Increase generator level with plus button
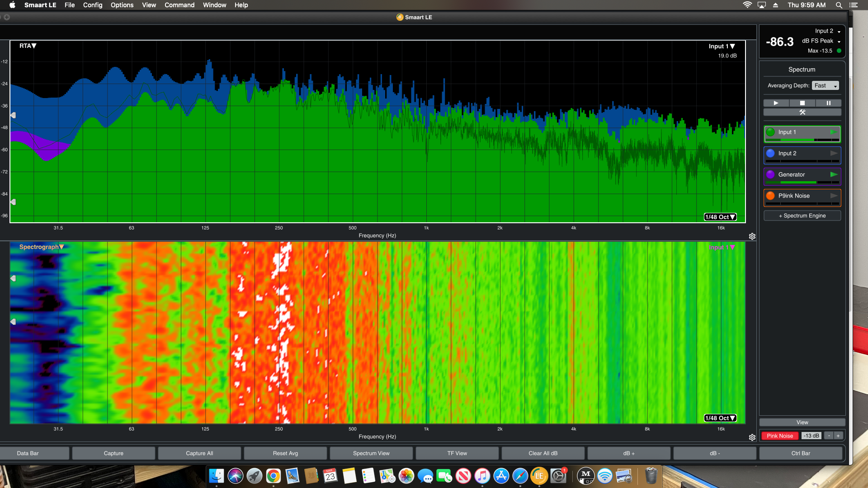This screenshot has width=868, height=488. tap(838, 436)
